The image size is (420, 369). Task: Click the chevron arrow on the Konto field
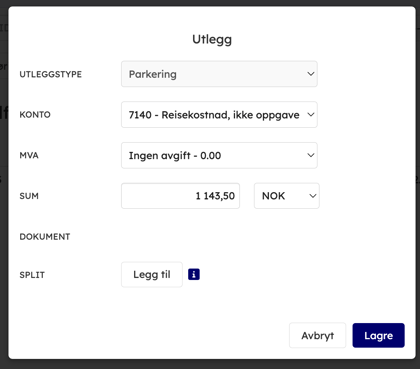(x=311, y=115)
